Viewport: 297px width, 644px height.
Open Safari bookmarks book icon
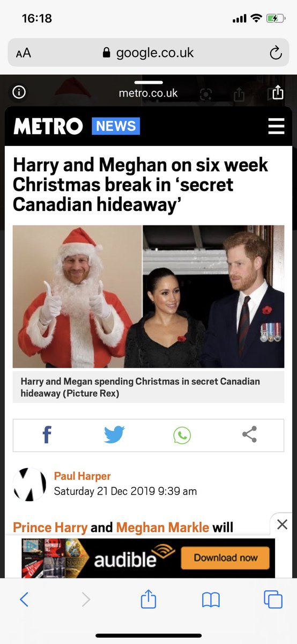click(211, 600)
